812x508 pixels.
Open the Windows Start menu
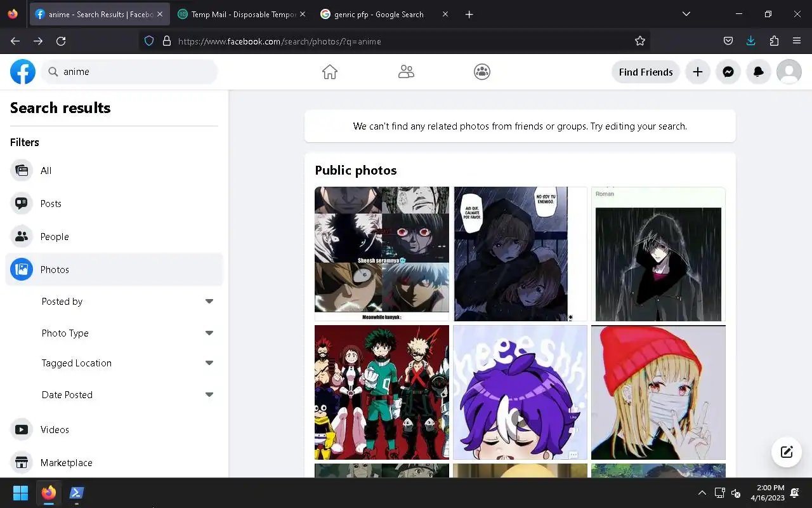(20, 493)
